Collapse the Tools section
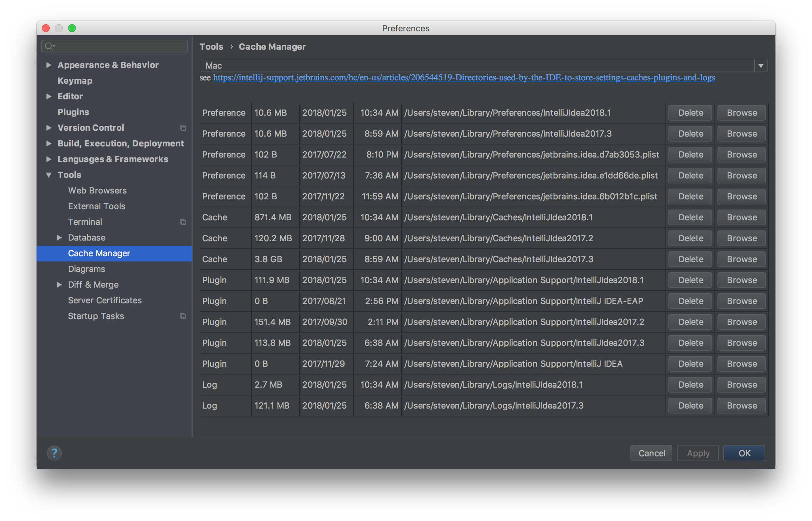This screenshot has width=812, height=521. coord(49,175)
